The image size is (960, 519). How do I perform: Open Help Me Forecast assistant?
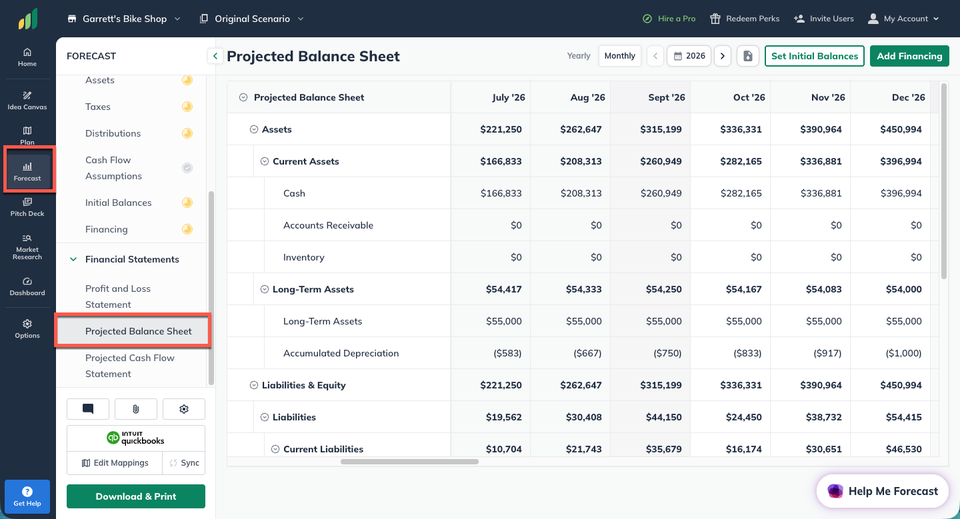pyautogui.click(x=883, y=491)
